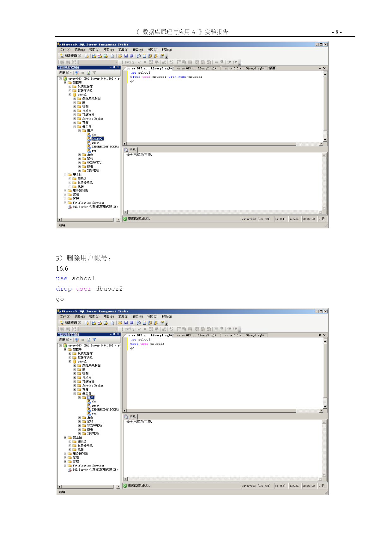Registered Servers icon in lower SSMS toolbar
Screen dimensions: 392x554
(x=139, y=323)
